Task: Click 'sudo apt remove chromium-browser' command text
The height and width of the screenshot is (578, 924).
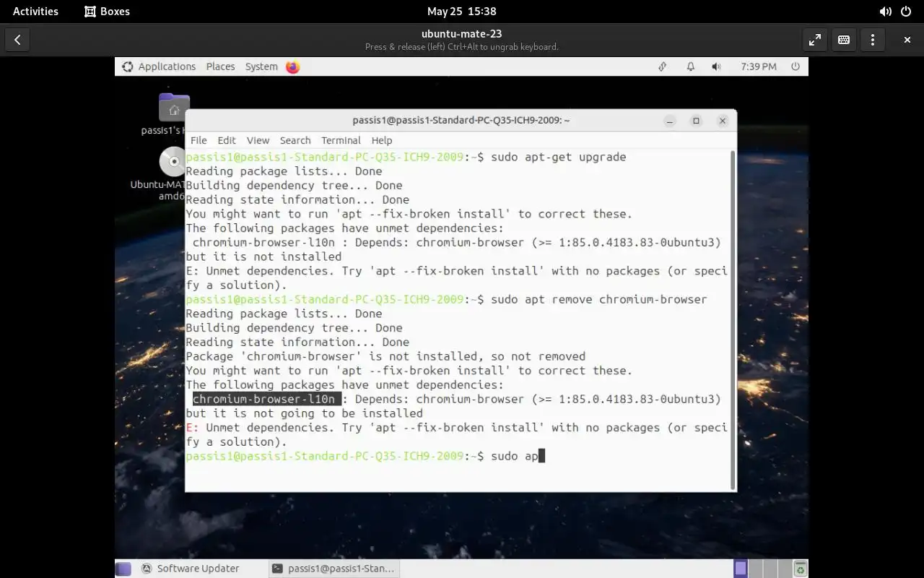Action: (599, 299)
